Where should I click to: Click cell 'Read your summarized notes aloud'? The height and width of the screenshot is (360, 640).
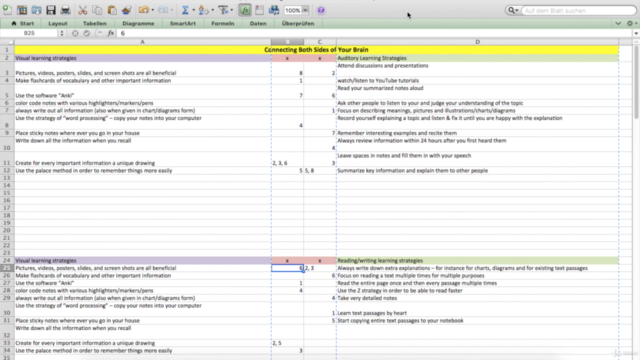click(477, 92)
